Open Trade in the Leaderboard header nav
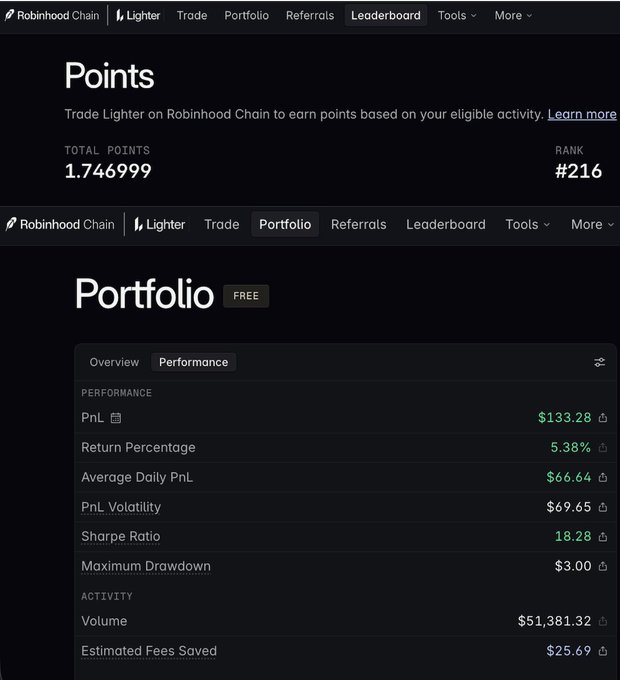This screenshot has width=620, height=680. (x=192, y=16)
